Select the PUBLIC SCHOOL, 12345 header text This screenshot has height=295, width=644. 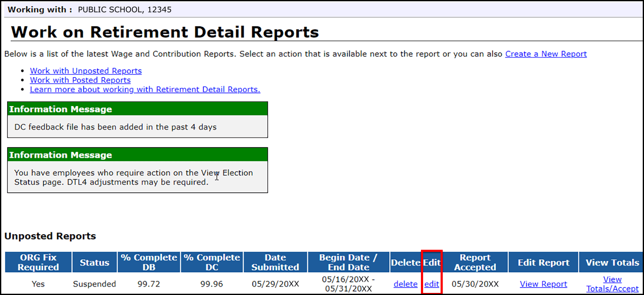click(124, 9)
